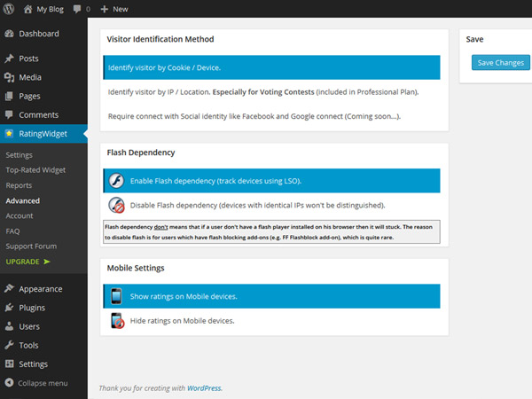Click the mobile phone icon on Show ratings
The image size is (532, 399).
coord(116,296)
